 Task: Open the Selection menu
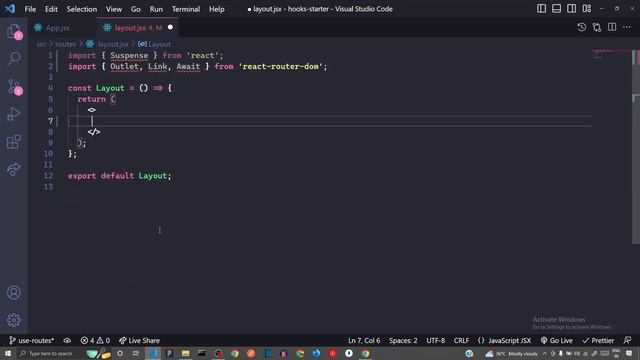[82, 9]
